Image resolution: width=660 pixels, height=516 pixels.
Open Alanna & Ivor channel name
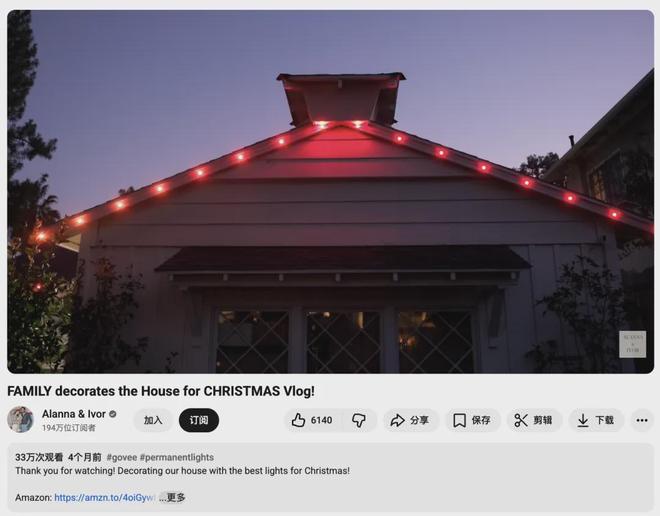tap(74, 414)
